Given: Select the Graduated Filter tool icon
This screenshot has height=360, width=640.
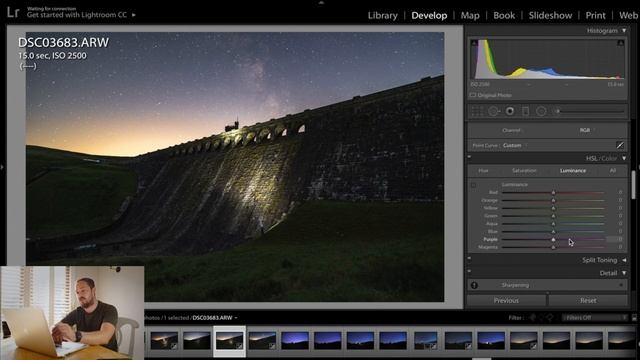Looking at the screenshot, I should pyautogui.click(x=526, y=111).
